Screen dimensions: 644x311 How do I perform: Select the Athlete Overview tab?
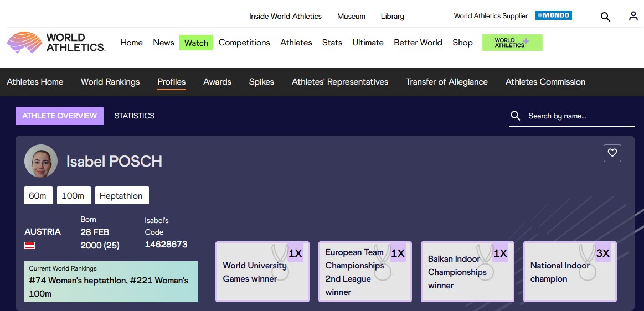[x=59, y=116]
